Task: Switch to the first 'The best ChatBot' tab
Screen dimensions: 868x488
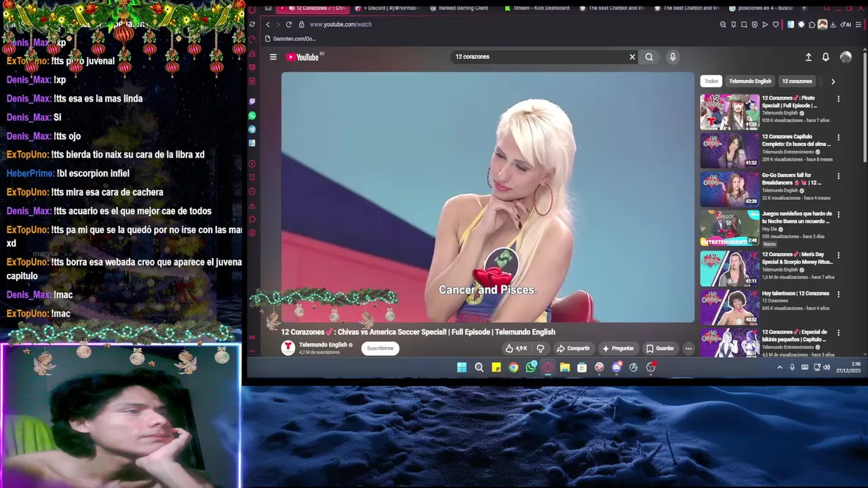Action: (x=612, y=8)
